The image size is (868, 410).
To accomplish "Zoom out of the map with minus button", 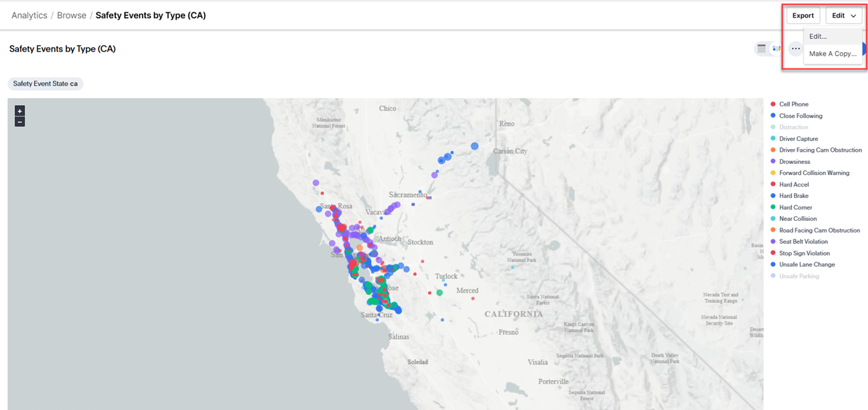I will pos(20,122).
